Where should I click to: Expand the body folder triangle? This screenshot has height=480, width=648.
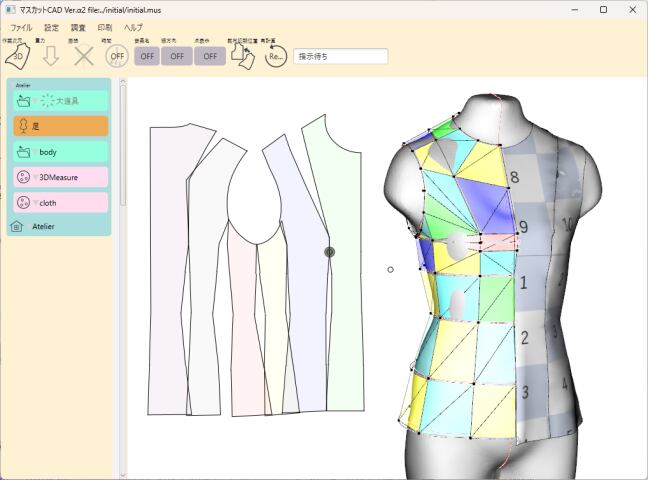36,152
